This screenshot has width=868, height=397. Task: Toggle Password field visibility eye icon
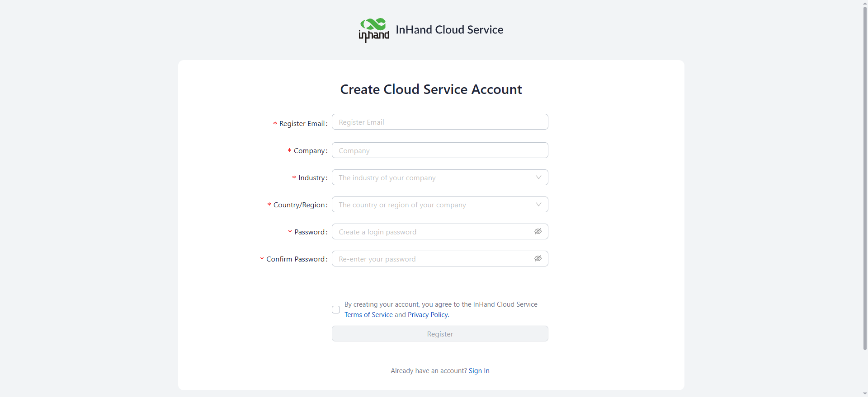pyautogui.click(x=538, y=232)
